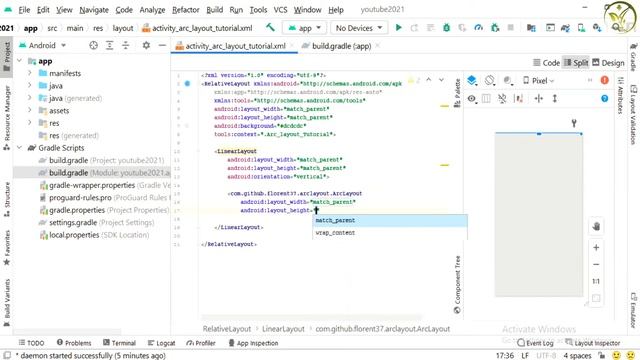Image resolution: width=640 pixels, height=360 pixels.
Task: Go to previous highlighted error arrow
Action: (429, 80)
